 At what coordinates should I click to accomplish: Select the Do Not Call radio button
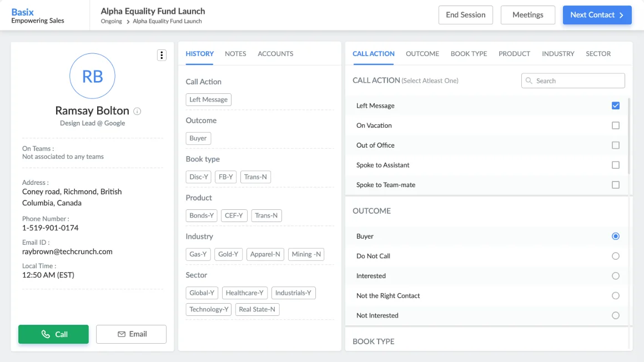[x=615, y=256]
